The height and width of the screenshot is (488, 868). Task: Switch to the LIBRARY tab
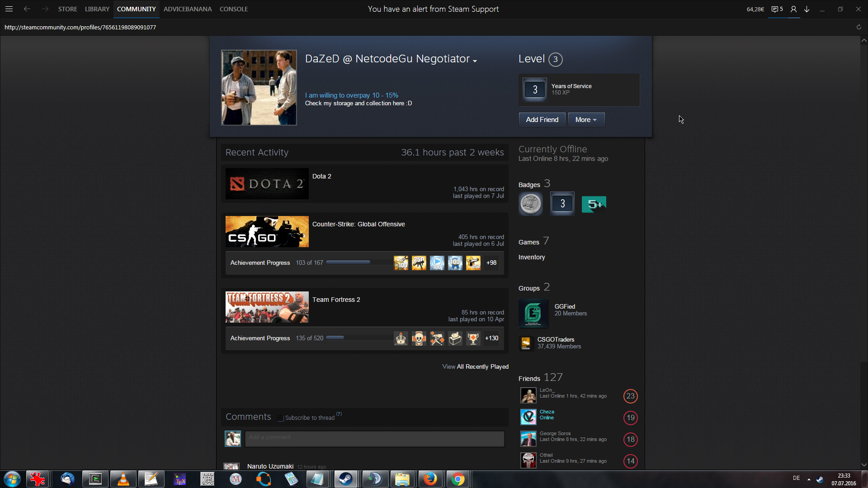97,9
